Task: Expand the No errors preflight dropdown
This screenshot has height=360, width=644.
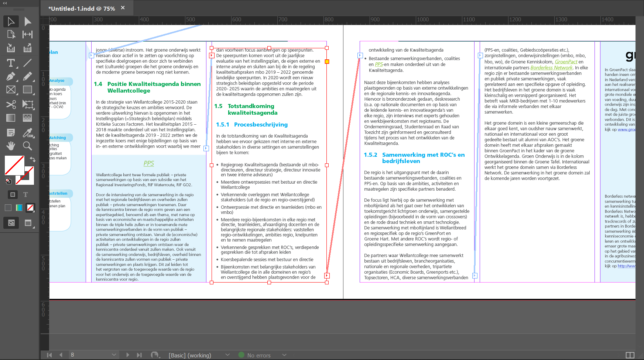Action: click(x=284, y=355)
